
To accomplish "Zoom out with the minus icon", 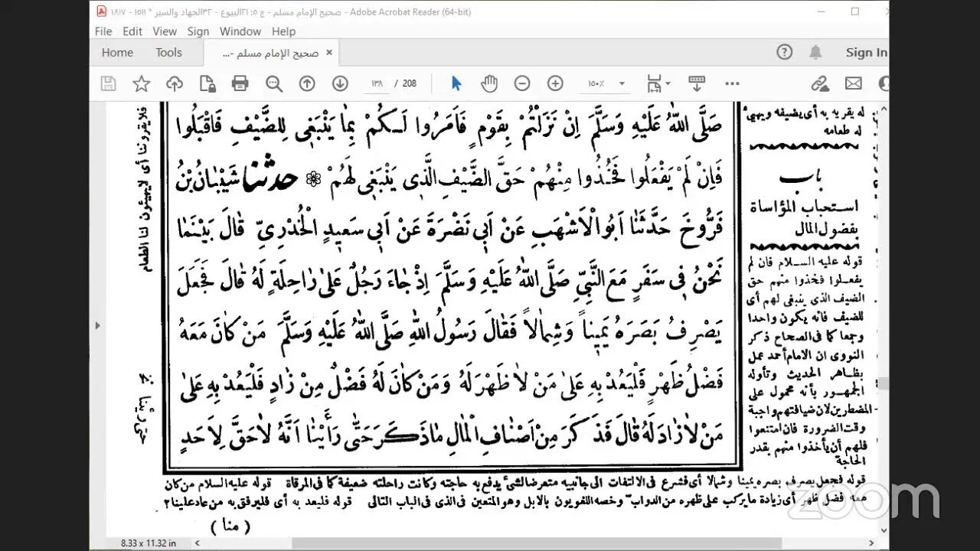I will [x=522, y=83].
